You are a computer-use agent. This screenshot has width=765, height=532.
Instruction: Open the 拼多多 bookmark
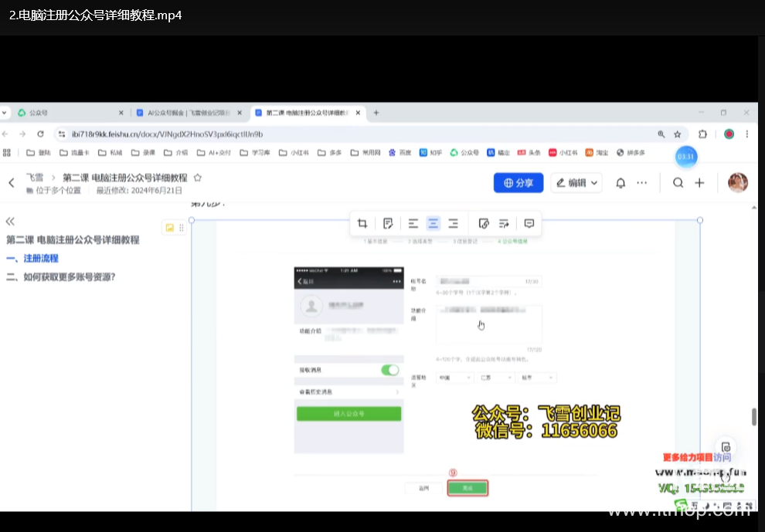tap(631, 153)
